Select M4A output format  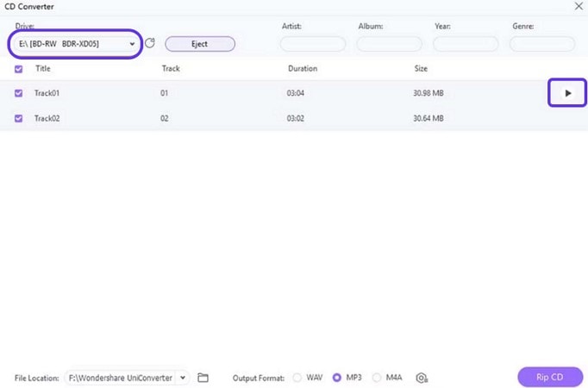[377, 378]
